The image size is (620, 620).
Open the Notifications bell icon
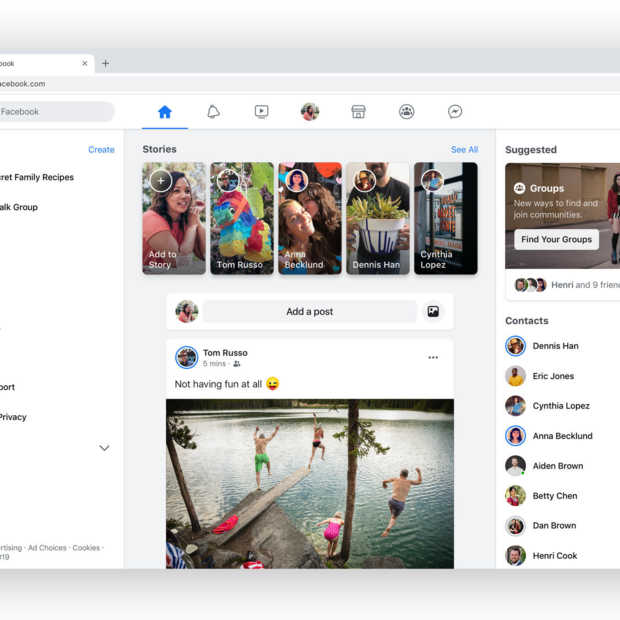214,112
